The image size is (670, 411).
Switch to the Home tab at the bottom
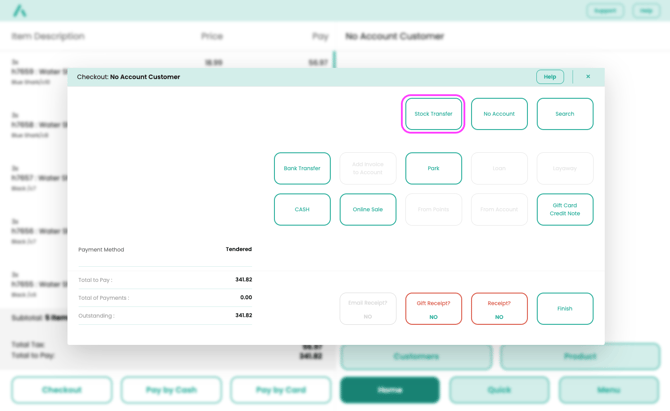[x=389, y=390]
